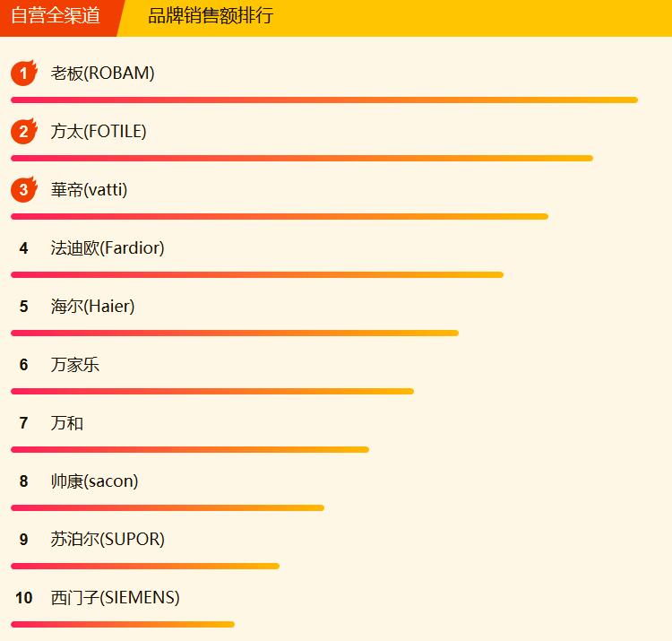Click the SIEMENS sales progress bar
Viewport: 672px width, 641px height.
(123, 625)
